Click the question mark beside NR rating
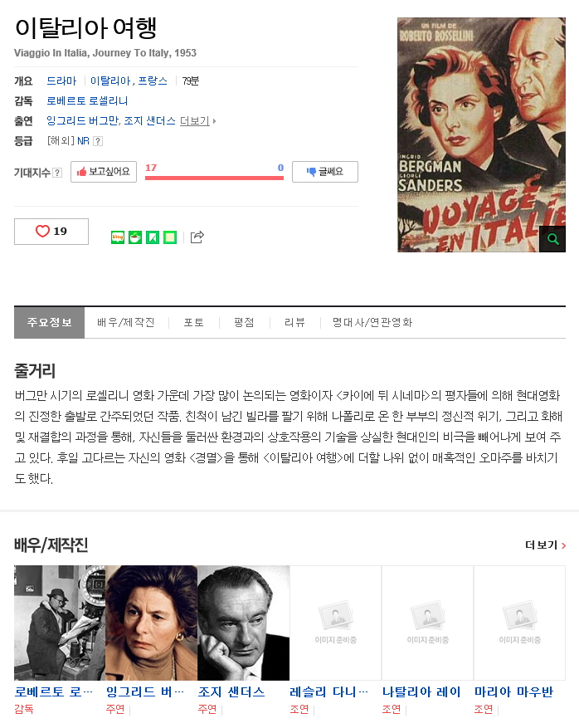 click(x=97, y=141)
